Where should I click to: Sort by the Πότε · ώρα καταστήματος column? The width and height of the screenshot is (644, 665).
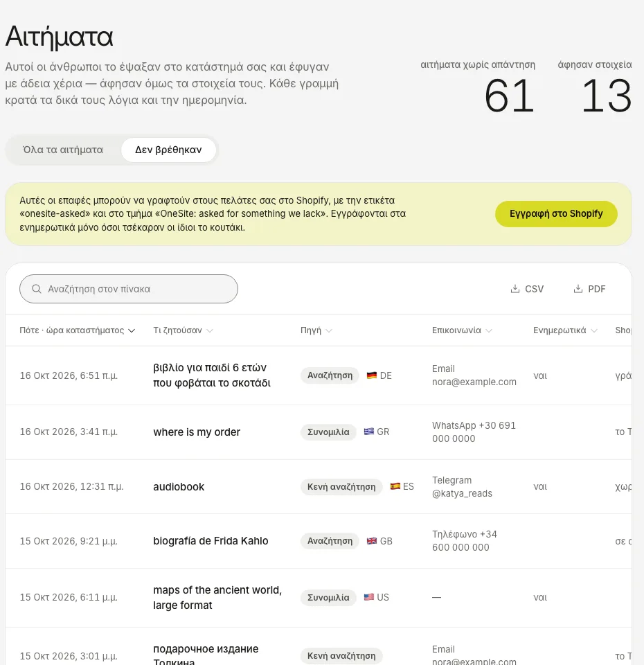77,330
